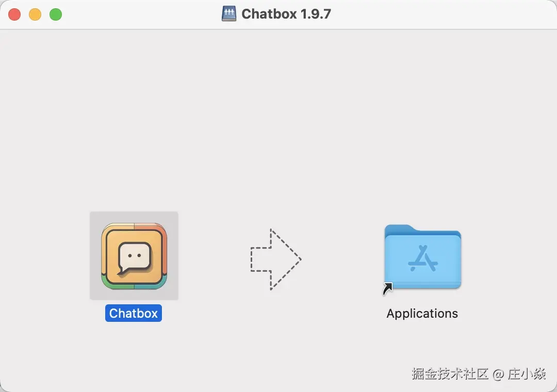
Task: Click the highlighted Chatbox name label
Action: coord(134,313)
